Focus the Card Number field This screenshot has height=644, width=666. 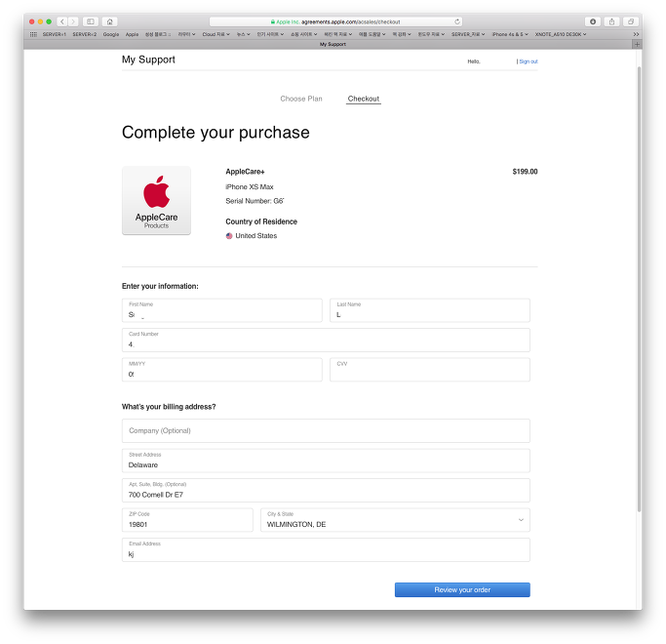pyautogui.click(x=326, y=341)
